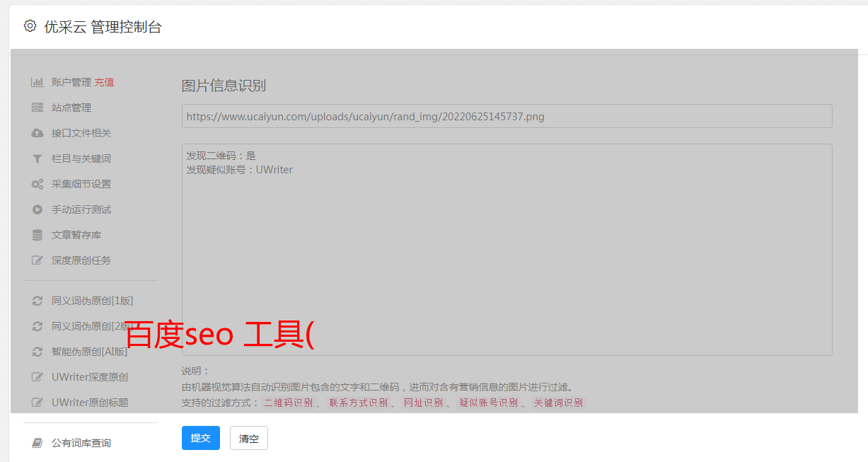This screenshot has width=868, height=462.
Task: Open 账户管理 menu item
Action: pyautogui.click(x=71, y=82)
